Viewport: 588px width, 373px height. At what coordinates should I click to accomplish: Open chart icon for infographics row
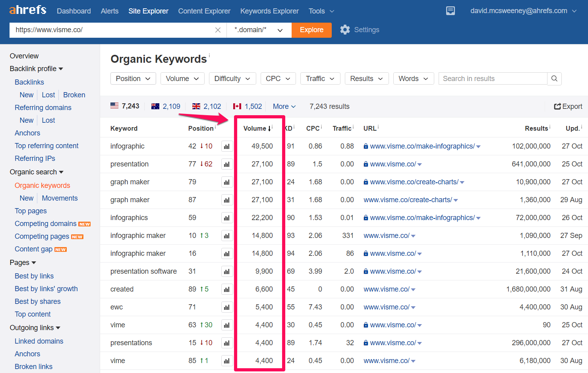[227, 218]
